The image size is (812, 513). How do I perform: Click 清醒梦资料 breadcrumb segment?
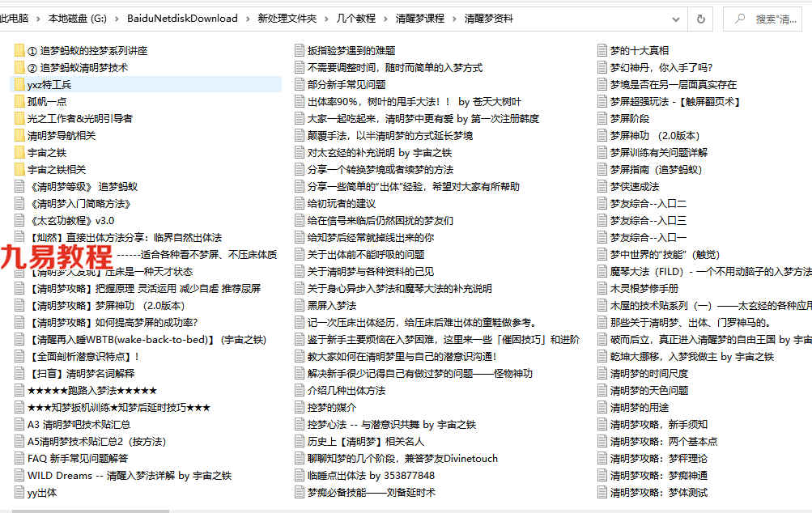coord(489,19)
